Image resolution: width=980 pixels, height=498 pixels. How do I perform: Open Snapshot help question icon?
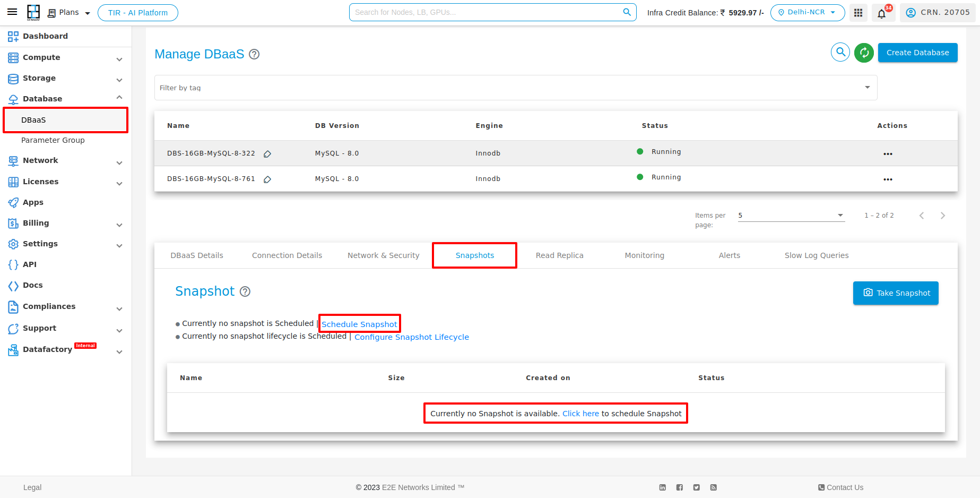pos(245,291)
